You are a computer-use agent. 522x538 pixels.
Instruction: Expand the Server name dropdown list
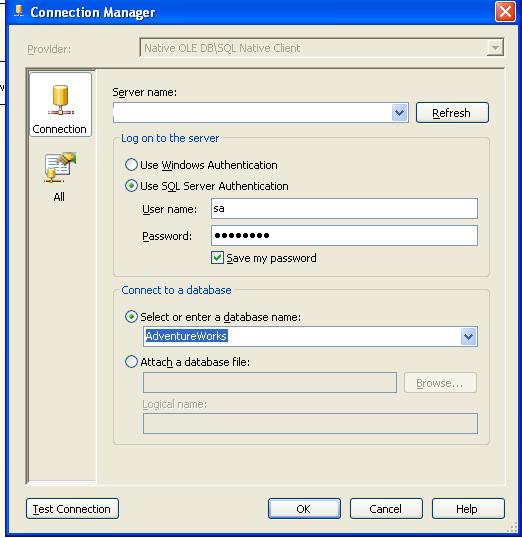[x=399, y=113]
